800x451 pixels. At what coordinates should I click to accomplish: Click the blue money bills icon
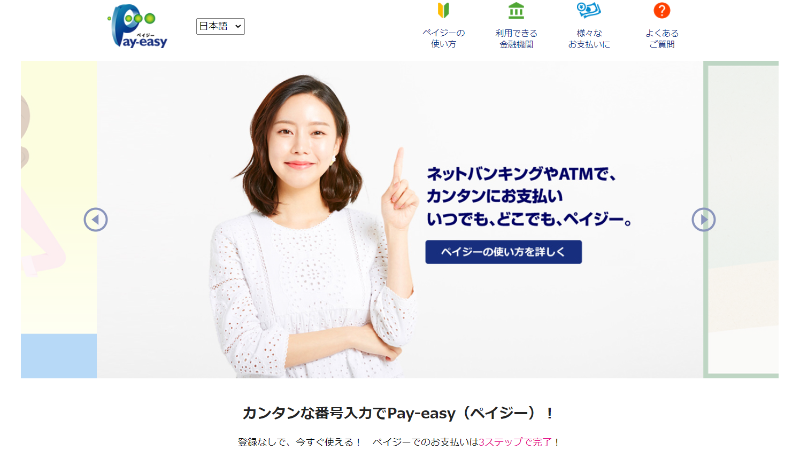tap(589, 10)
